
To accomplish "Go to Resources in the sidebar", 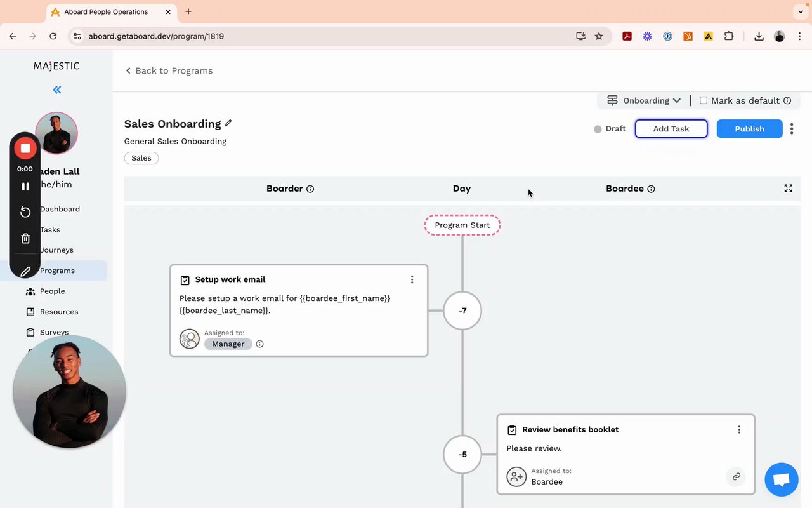I will 58,312.
